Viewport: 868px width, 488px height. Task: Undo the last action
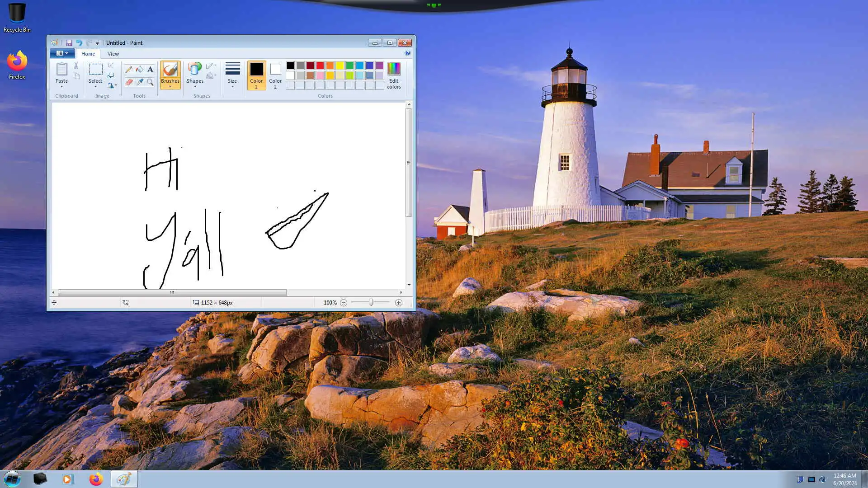pyautogui.click(x=79, y=43)
